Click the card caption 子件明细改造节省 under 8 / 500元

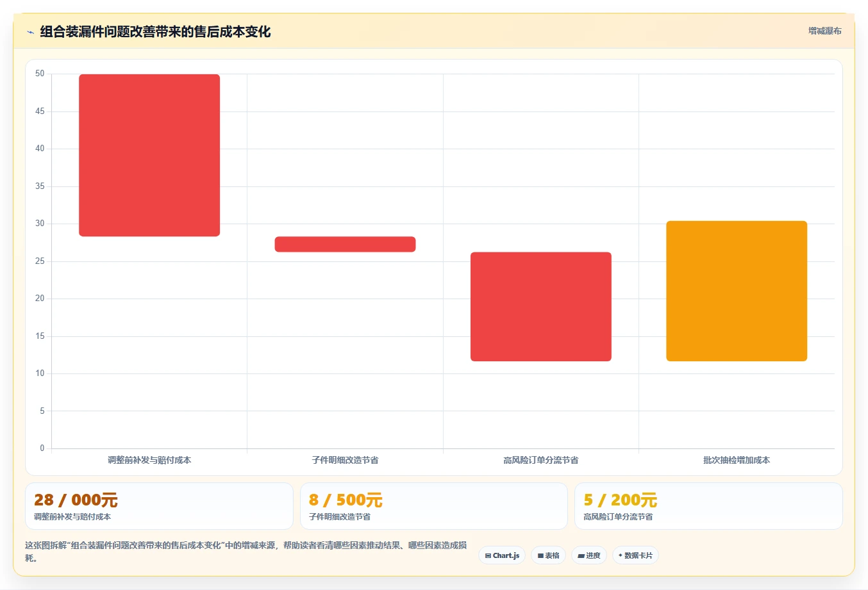tap(340, 517)
